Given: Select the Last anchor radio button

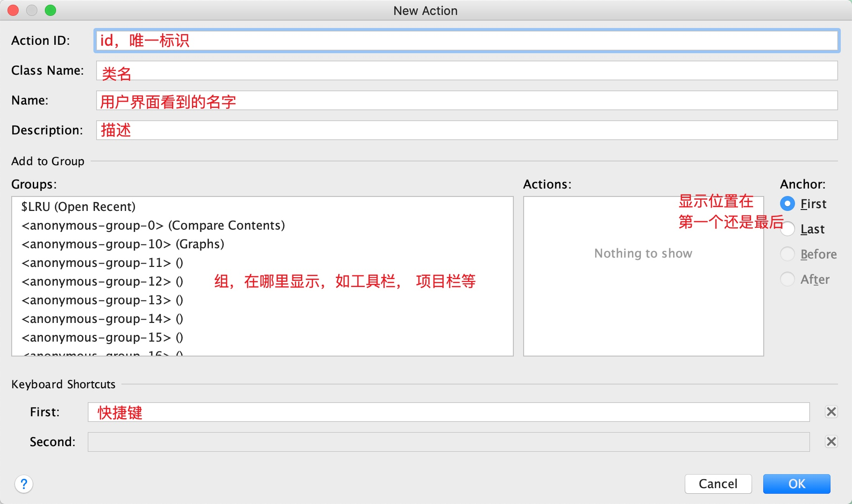Looking at the screenshot, I should click(788, 229).
